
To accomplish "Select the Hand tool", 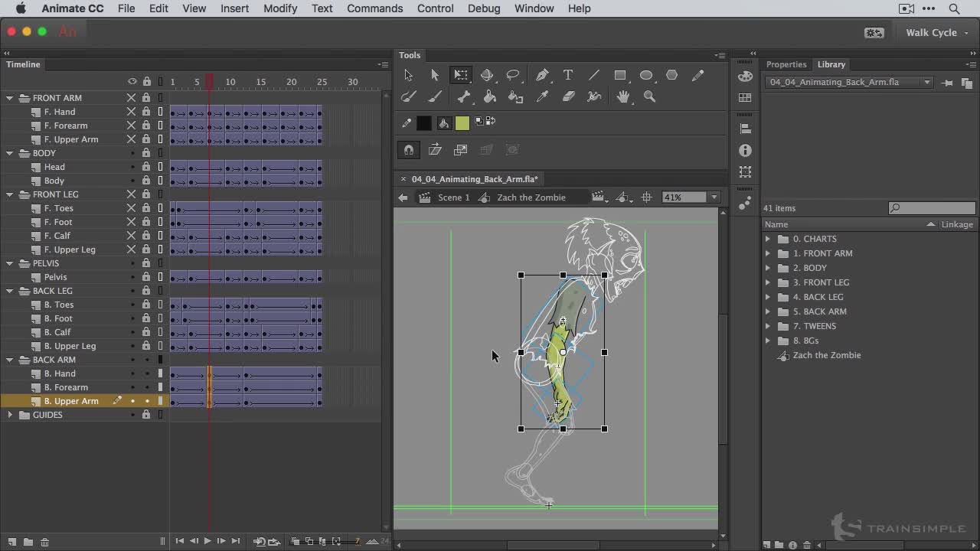I will tap(624, 96).
